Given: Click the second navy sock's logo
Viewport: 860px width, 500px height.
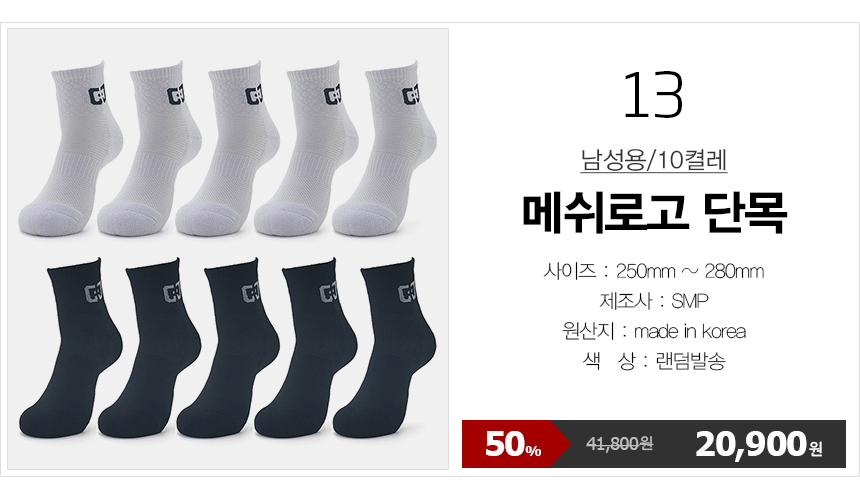Looking at the screenshot, I should pos(172,293).
